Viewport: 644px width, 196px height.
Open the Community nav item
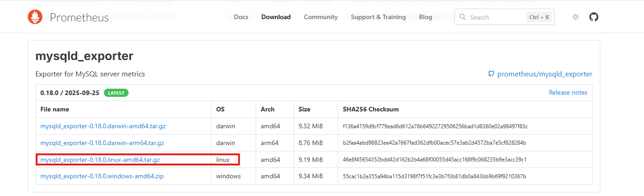tap(321, 17)
